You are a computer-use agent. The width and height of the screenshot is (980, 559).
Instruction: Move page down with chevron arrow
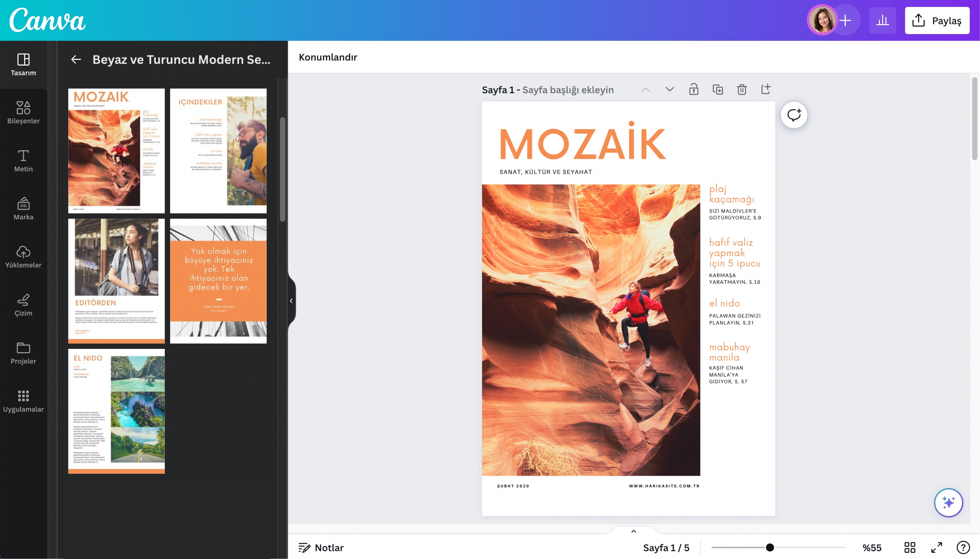670,90
